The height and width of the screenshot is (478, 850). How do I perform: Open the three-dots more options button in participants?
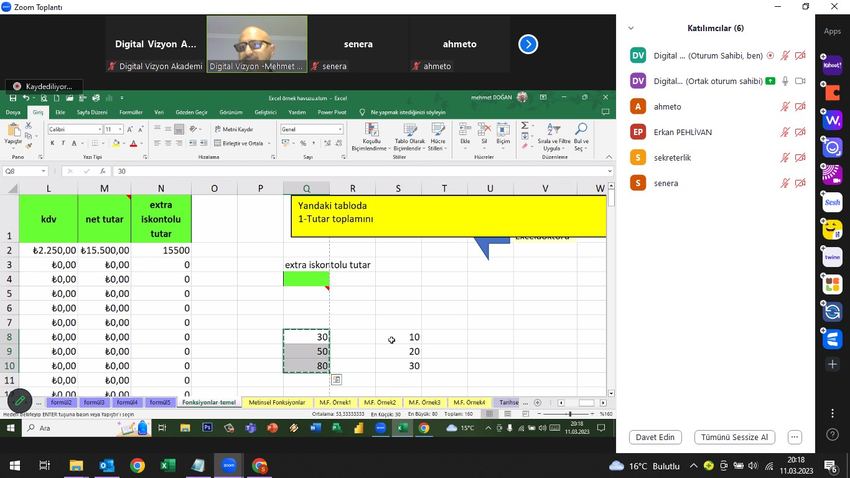click(794, 437)
